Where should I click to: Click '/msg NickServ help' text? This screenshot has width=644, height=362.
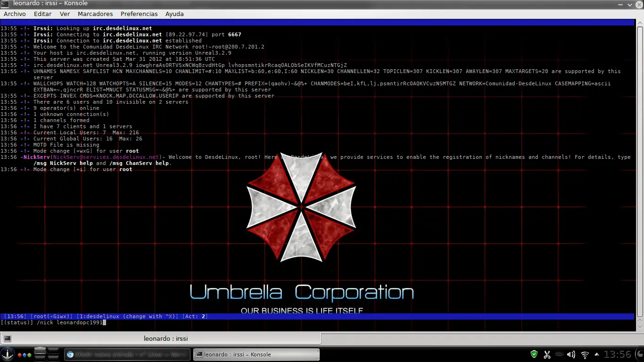click(x=63, y=163)
